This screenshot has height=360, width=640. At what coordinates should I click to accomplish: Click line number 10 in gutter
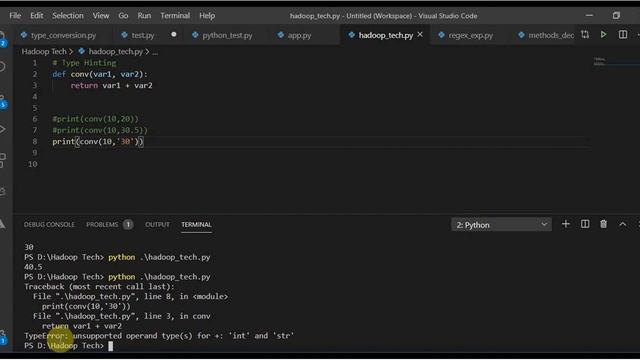coord(33,164)
